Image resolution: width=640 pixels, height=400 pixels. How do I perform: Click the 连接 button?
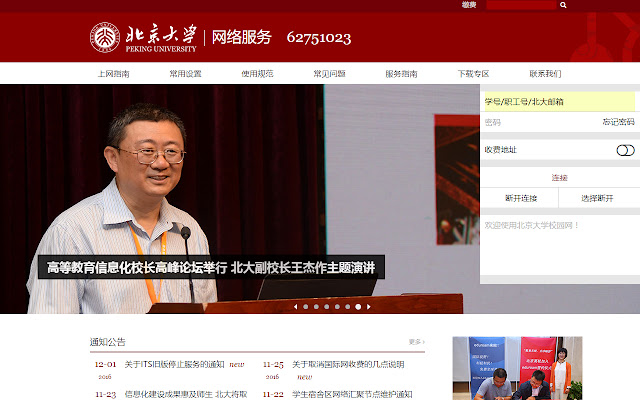pyautogui.click(x=560, y=178)
